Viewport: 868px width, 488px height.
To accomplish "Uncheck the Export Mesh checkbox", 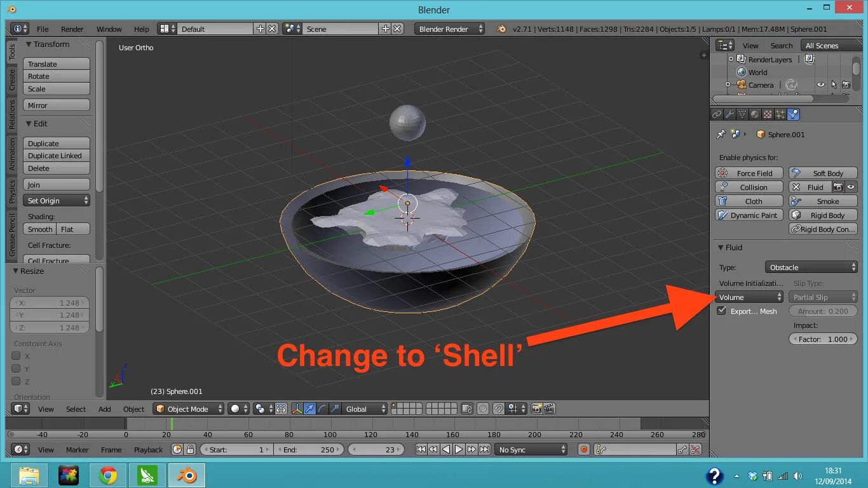I will point(721,311).
